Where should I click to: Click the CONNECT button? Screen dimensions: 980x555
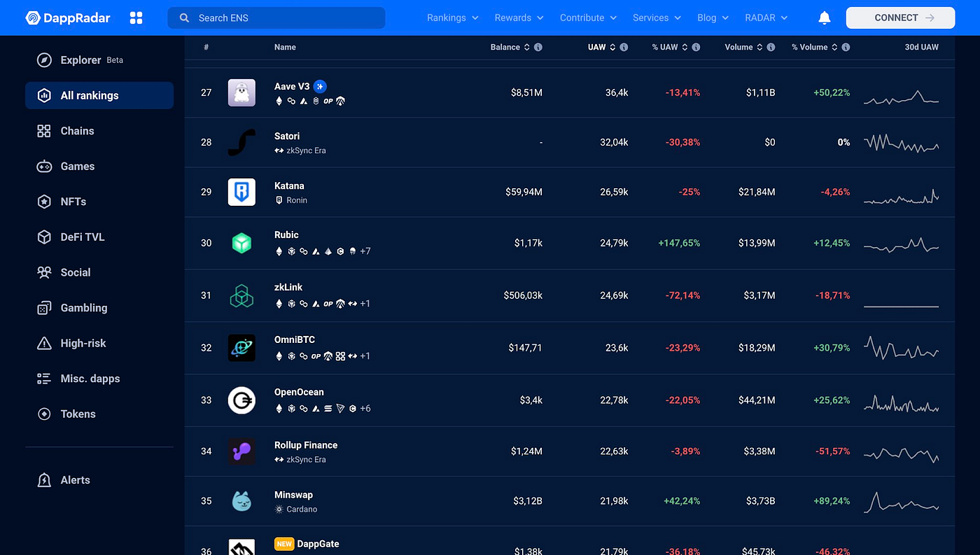[x=900, y=17]
